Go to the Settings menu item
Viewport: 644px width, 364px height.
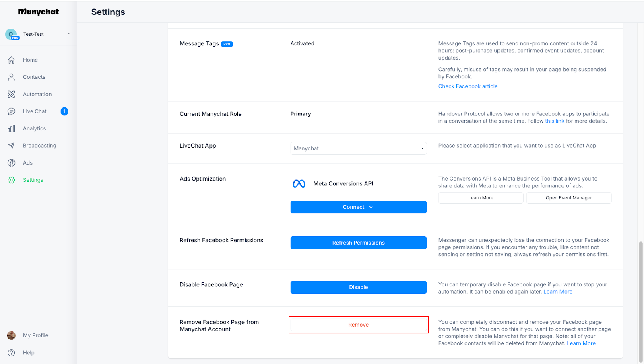tap(33, 180)
